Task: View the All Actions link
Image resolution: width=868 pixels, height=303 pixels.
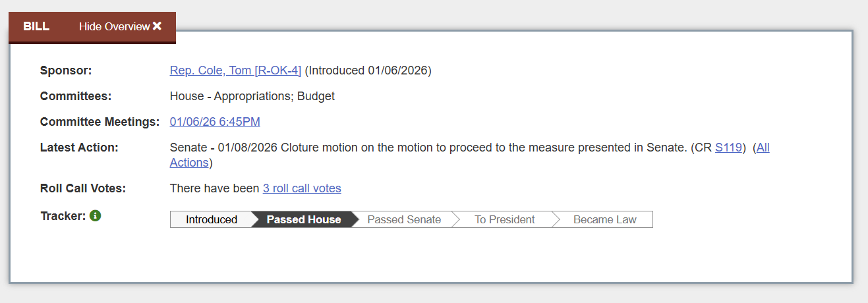Action: coord(763,148)
